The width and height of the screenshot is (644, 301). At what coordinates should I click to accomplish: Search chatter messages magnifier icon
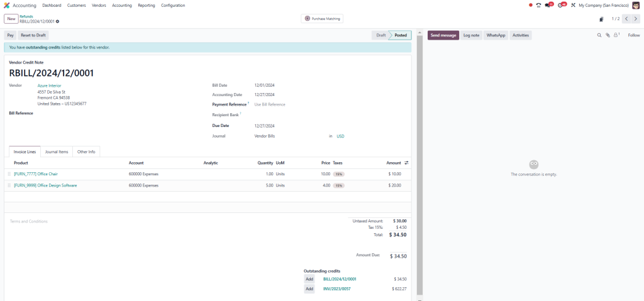[599, 35]
